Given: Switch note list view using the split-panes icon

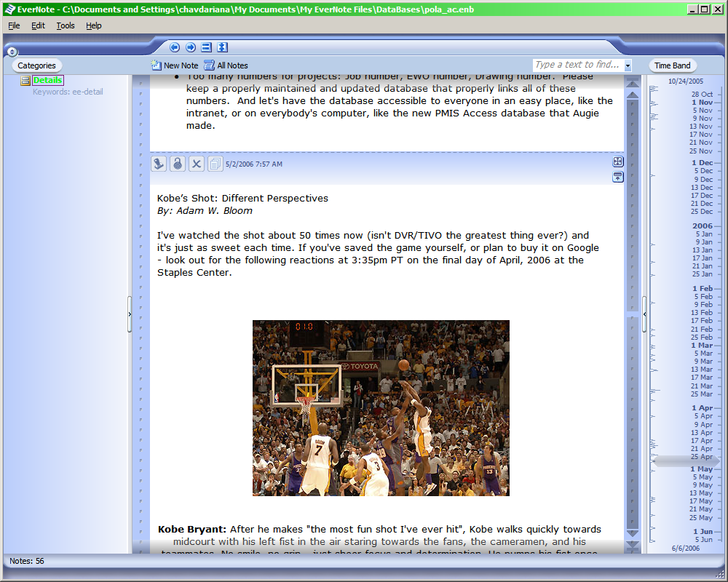Looking at the screenshot, I should click(x=206, y=47).
